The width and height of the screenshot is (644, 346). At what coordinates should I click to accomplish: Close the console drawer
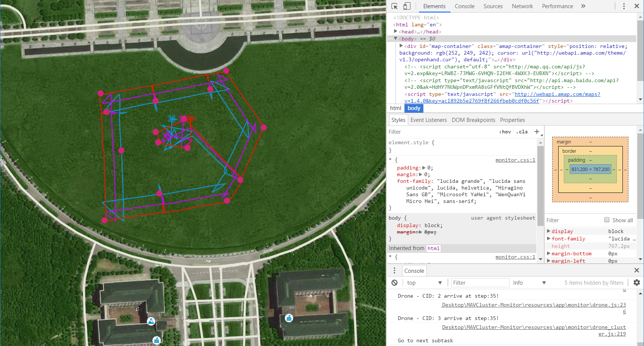click(637, 271)
